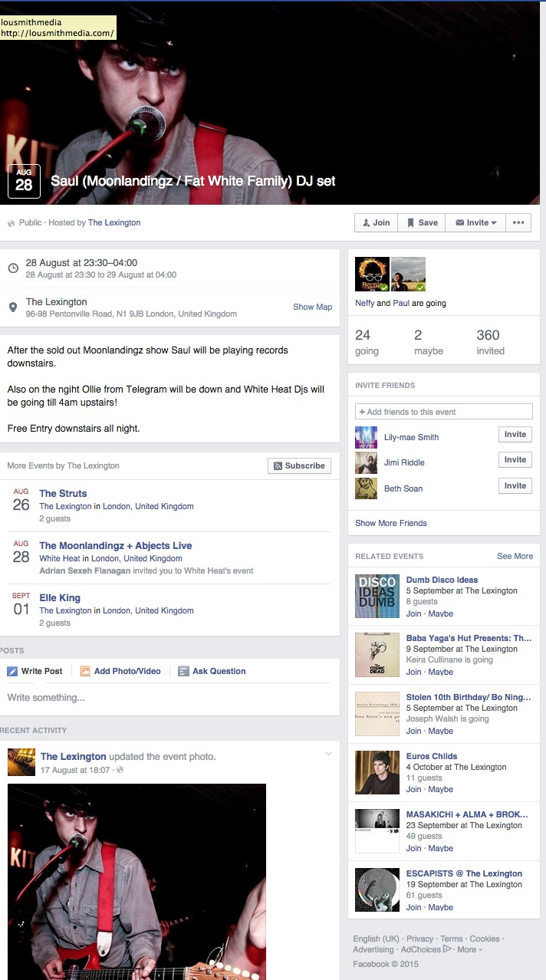546x980 pixels.
Task: Open The Lexington page avatar in recent activity
Action: point(21,762)
